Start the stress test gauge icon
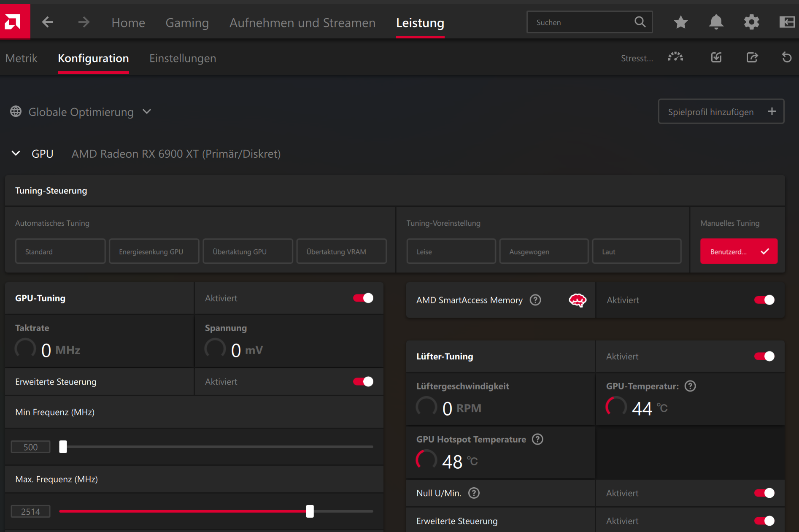This screenshot has height=532, width=799. click(x=675, y=57)
